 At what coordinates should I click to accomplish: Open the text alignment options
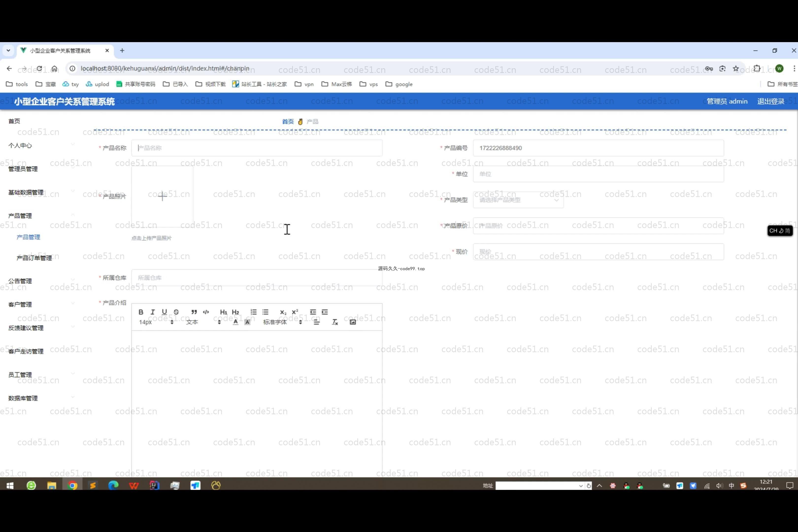(316, 322)
